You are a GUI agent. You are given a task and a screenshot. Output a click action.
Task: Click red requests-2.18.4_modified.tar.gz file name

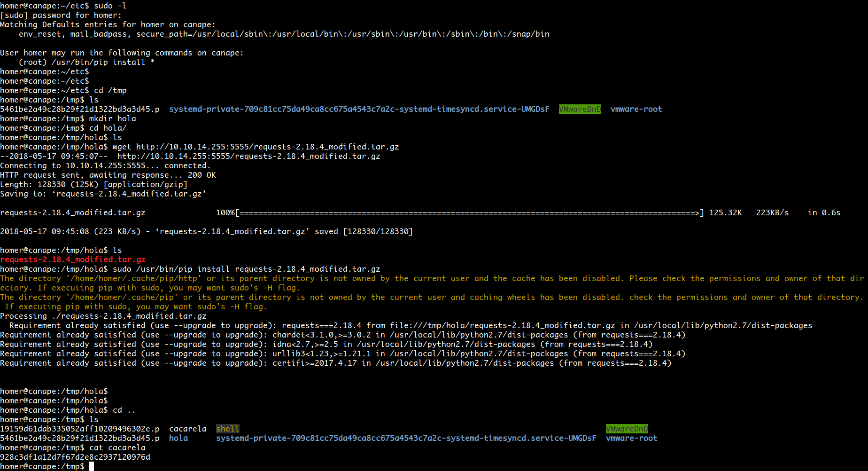pyautogui.click(x=73, y=259)
